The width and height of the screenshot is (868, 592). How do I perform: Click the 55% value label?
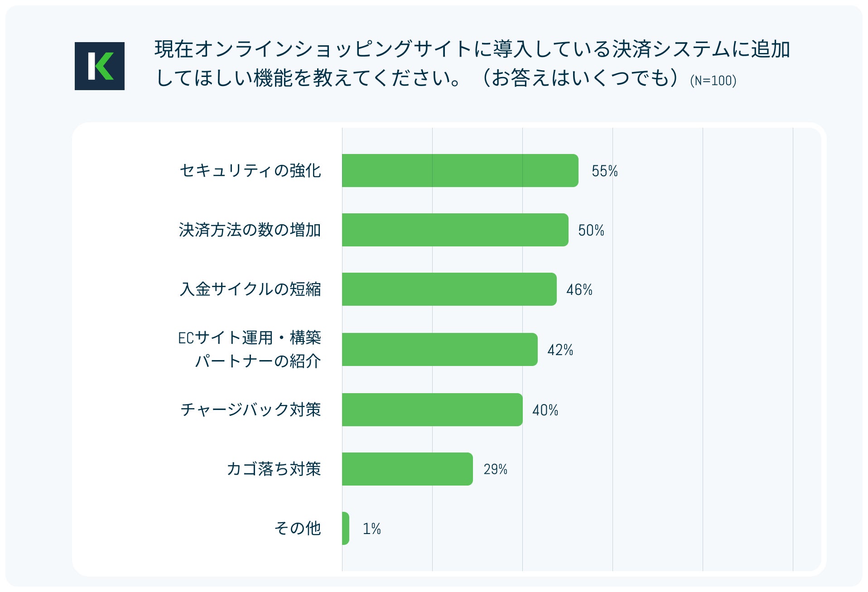[x=604, y=171]
